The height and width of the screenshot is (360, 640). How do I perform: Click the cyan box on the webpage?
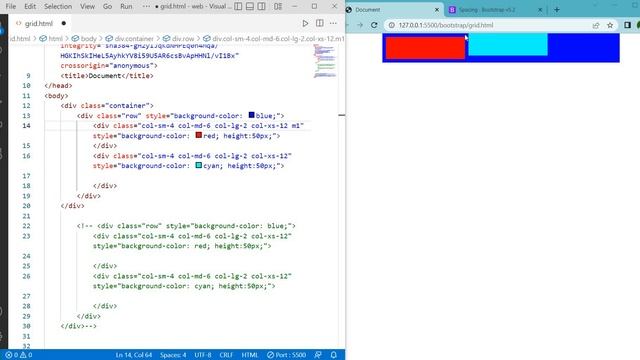tap(508, 44)
